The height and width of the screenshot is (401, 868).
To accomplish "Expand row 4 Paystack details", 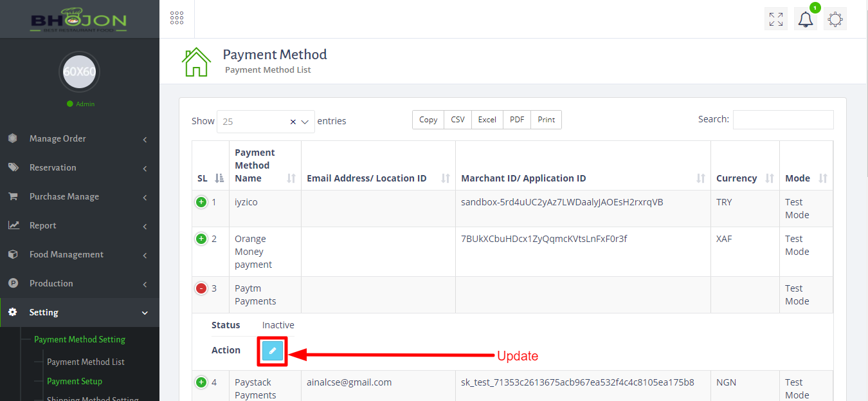I will click(201, 382).
